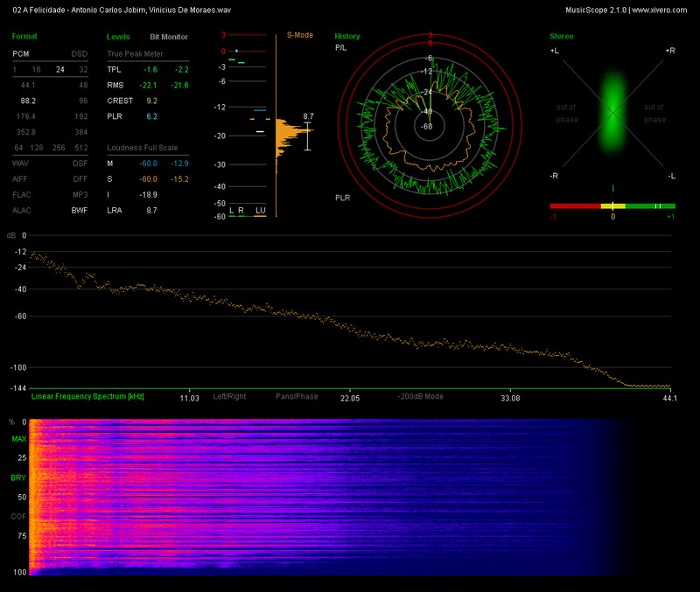Click the LRA label in Levels
This screenshot has width=700, height=592.
115,211
